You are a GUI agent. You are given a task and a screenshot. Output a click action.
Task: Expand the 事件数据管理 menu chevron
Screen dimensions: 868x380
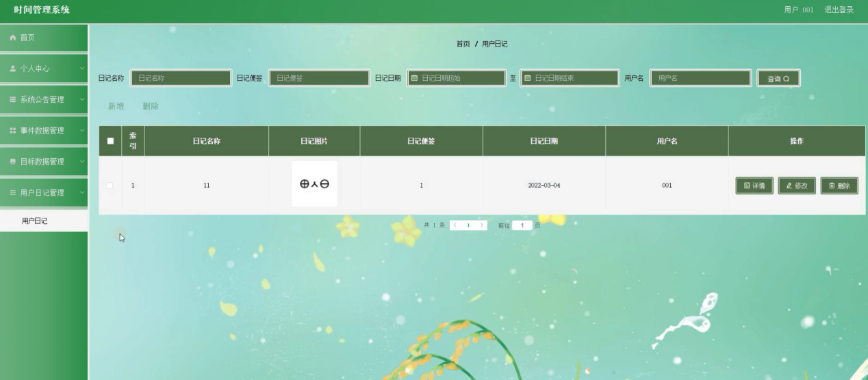pyautogui.click(x=81, y=130)
